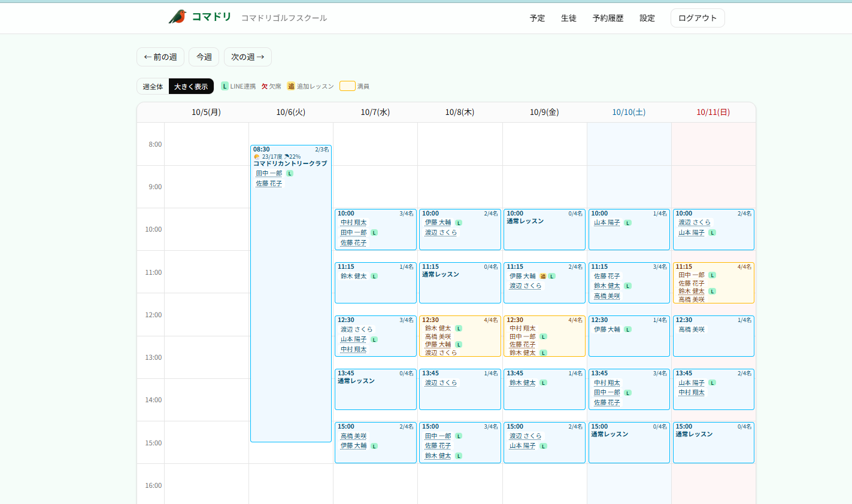Open the 08:30 コマドリカントリークラブ lesson
The width and height of the screenshot is (852, 504).
[x=291, y=293]
